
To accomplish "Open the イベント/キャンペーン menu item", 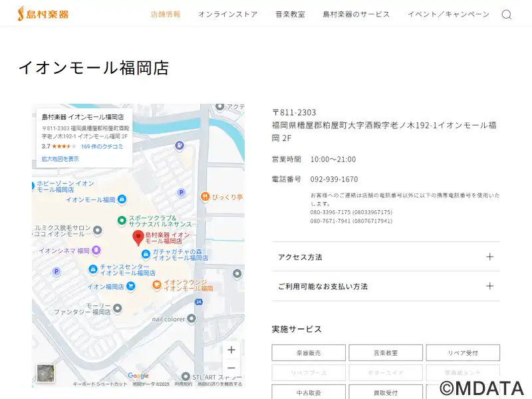I will pos(448,14).
